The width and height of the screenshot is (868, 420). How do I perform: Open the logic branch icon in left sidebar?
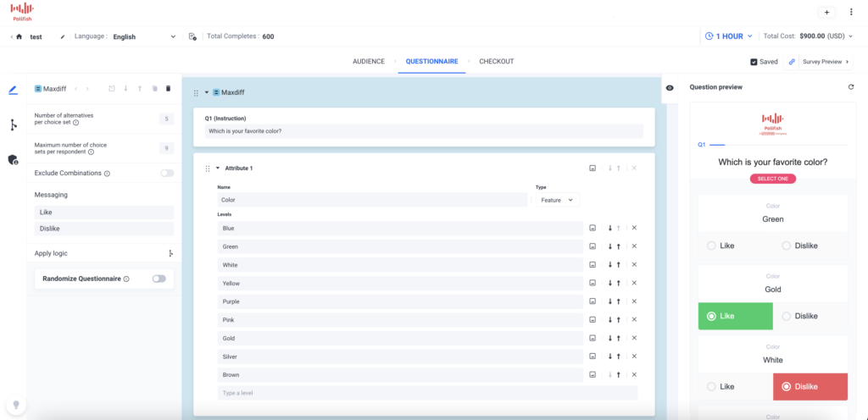pyautogui.click(x=14, y=125)
